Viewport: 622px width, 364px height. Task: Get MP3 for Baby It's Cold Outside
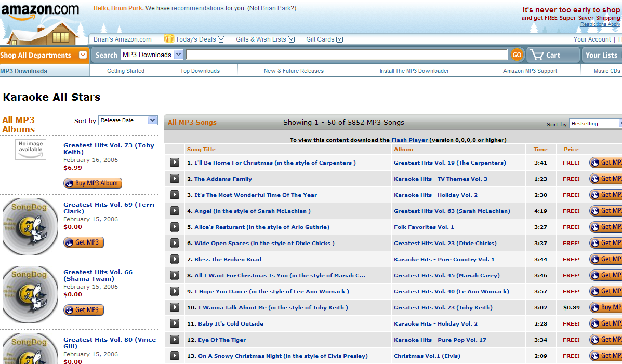[x=606, y=323]
